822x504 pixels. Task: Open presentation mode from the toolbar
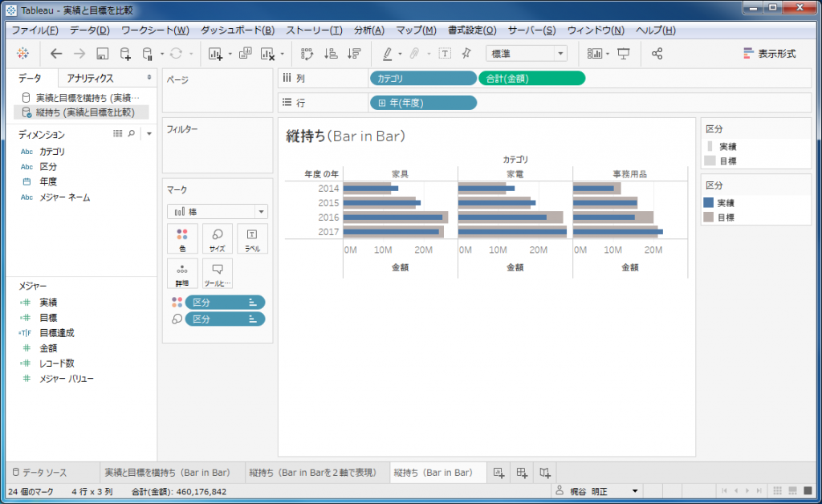click(x=624, y=54)
